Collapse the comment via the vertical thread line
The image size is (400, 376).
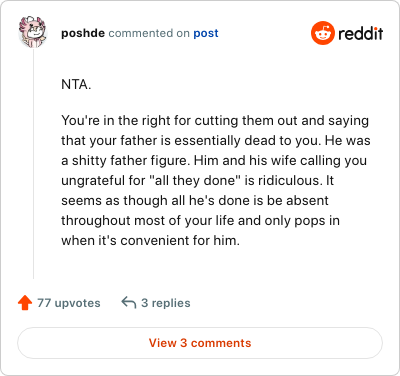click(x=33, y=163)
